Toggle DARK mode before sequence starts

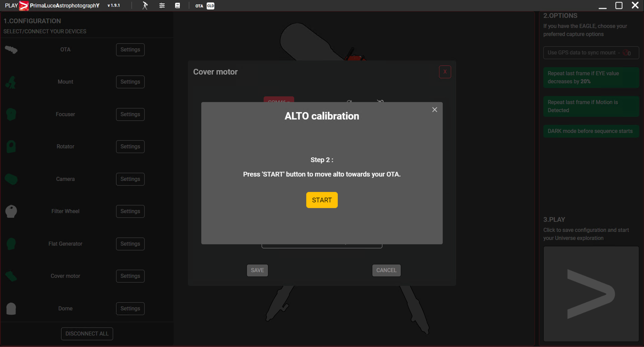[x=591, y=131]
